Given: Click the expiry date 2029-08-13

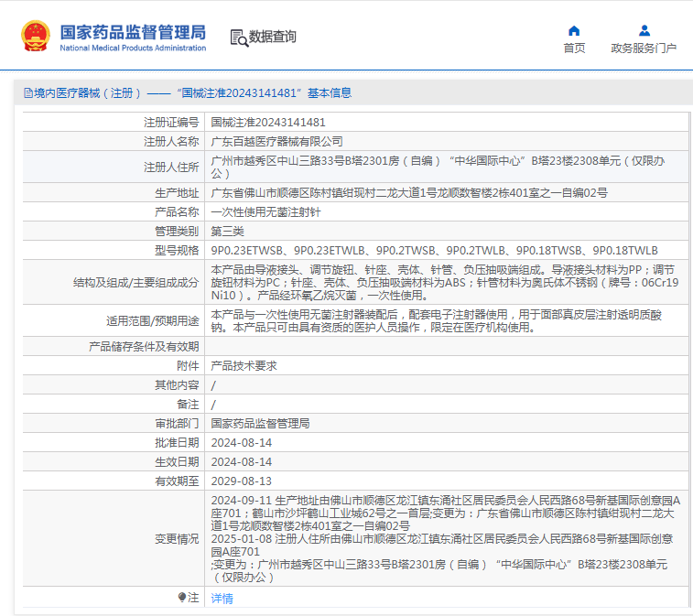Looking at the screenshot, I should point(242,481).
